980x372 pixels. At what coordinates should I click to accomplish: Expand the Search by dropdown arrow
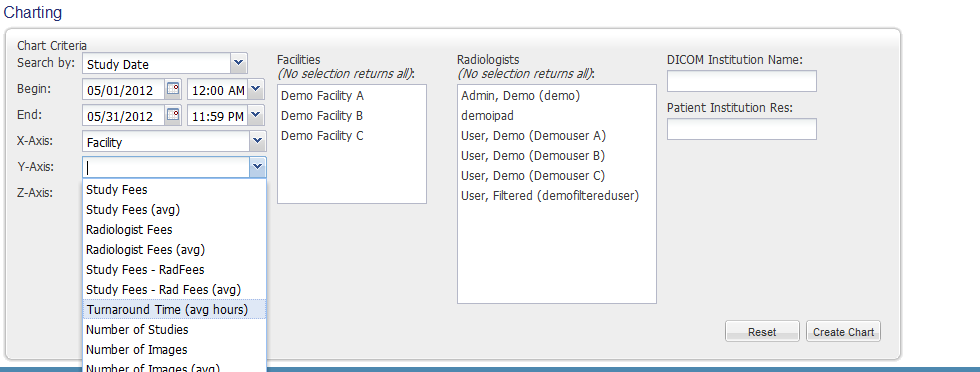pos(239,63)
